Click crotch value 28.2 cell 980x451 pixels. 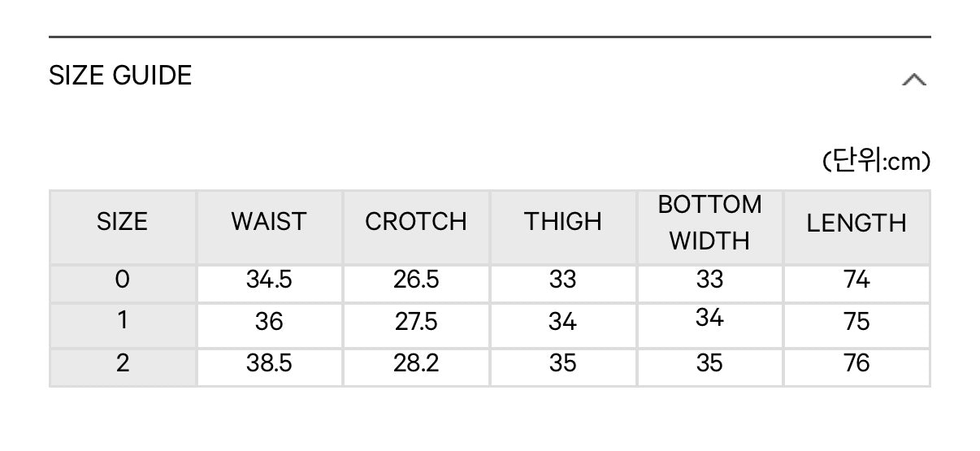416,364
